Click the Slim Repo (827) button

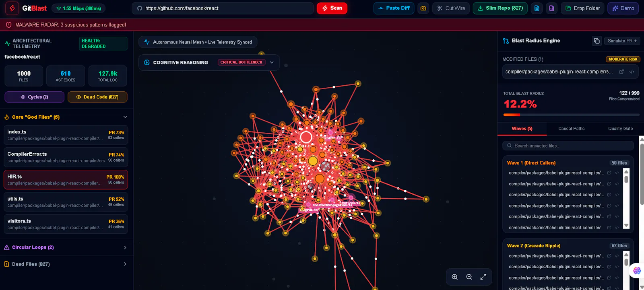pos(500,8)
